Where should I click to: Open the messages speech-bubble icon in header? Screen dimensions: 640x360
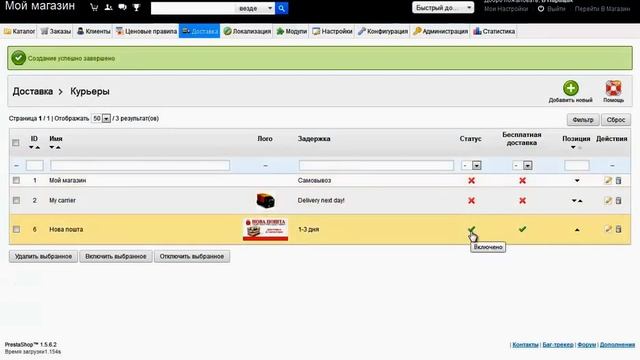(122, 7)
